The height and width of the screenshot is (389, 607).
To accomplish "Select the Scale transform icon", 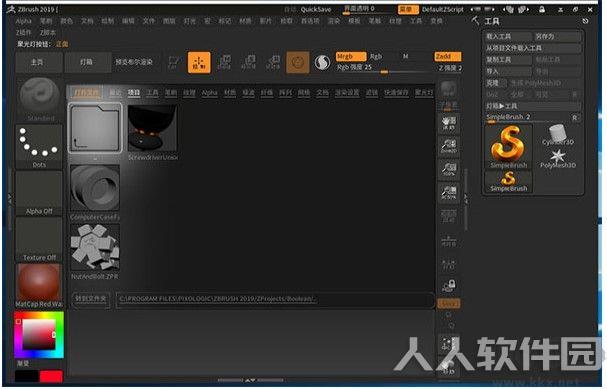I will click(249, 62).
